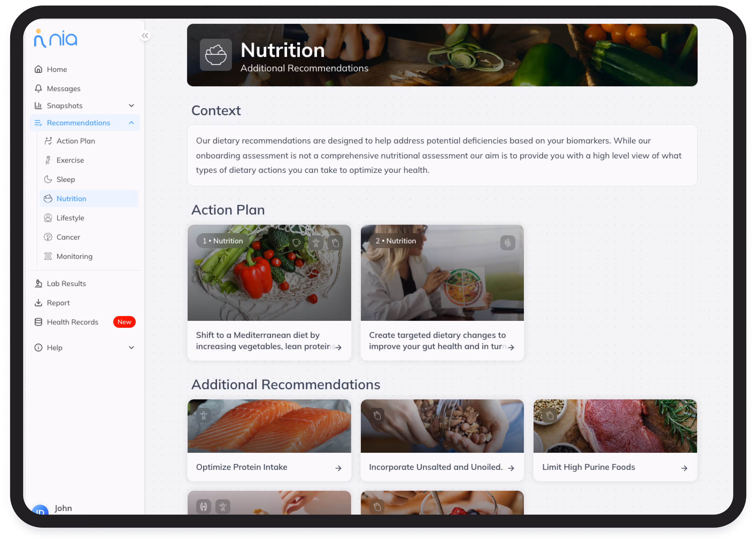756x542 pixels.
Task: Open the Exercise recommendations page
Action: pyautogui.click(x=70, y=160)
